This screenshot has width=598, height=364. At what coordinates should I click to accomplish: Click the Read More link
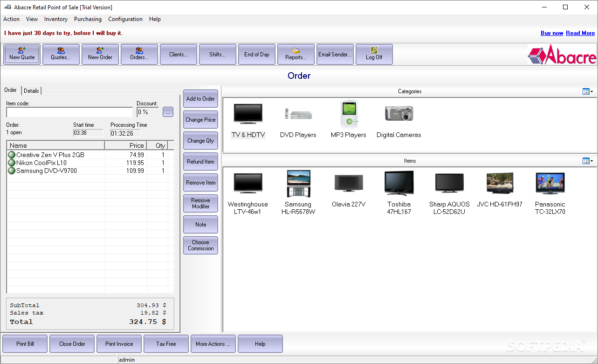coord(580,33)
